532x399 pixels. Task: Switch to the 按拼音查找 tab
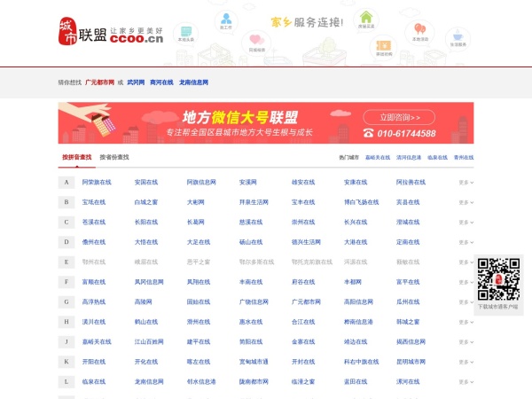(x=76, y=157)
